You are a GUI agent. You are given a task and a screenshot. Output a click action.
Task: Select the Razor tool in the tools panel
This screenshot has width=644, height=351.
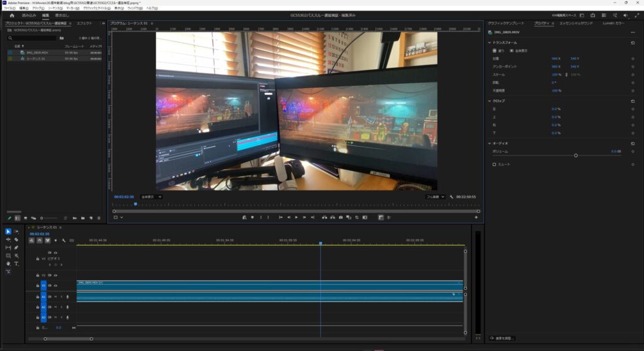click(x=16, y=240)
